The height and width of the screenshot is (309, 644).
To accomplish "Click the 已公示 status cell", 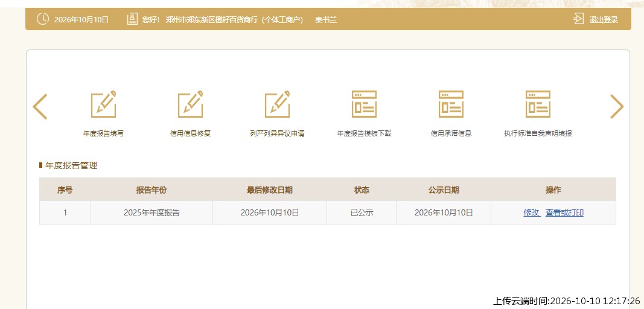I will tap(362, 213).
